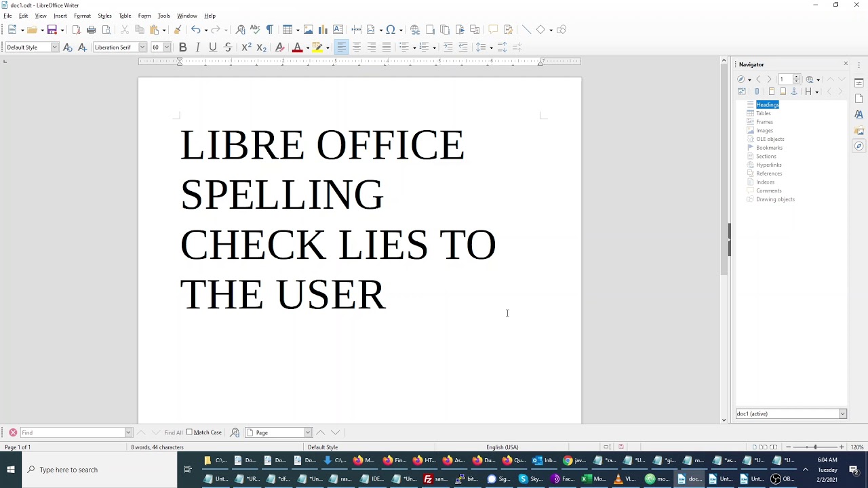The width and height of the screenshot is (868, 488).
Task: Open the Navigate By Page dropdown
Action: [x=307, y=432]
